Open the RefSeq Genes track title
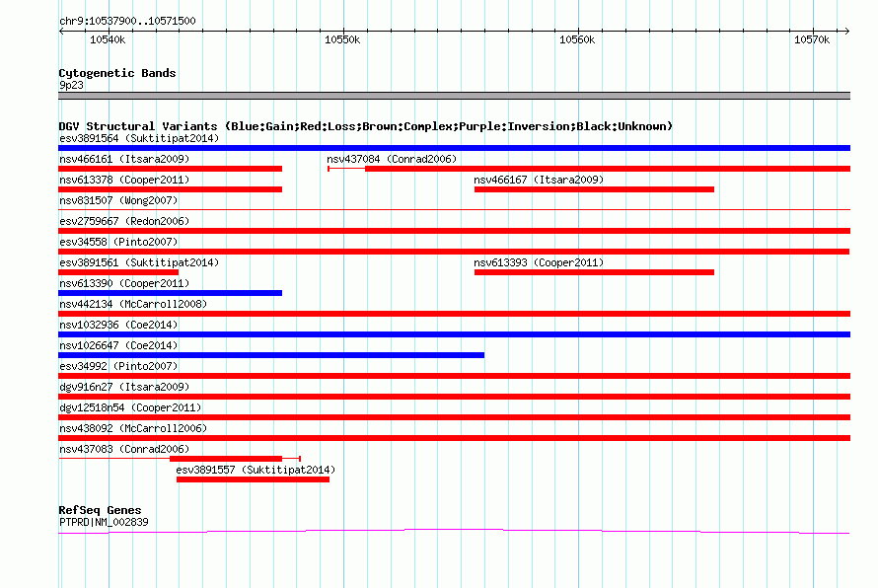 tap(101, 510)
